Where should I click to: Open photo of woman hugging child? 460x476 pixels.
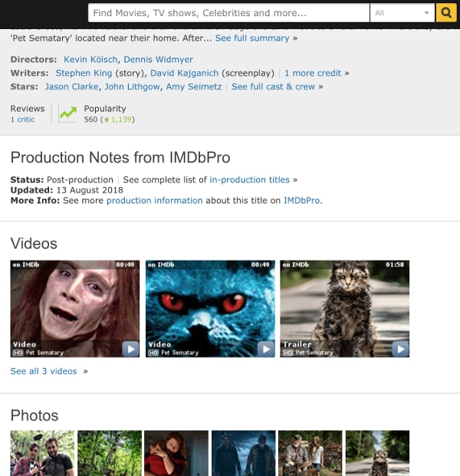(176, 453)
